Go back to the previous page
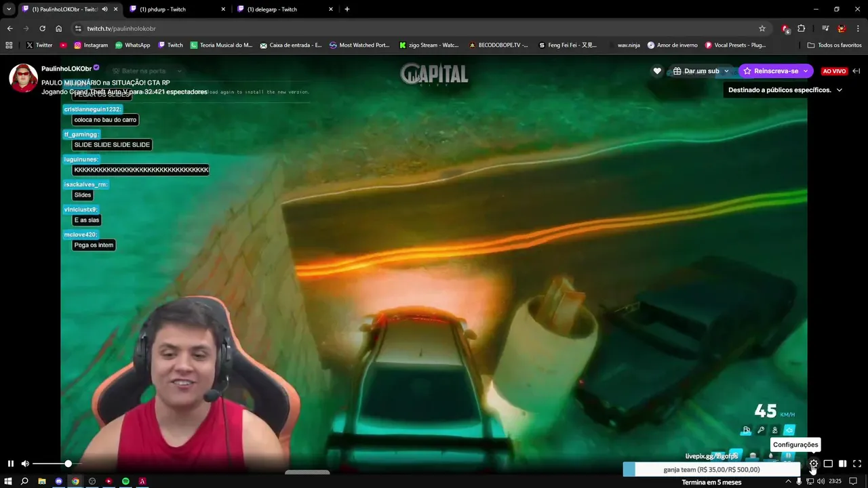The image size is (868, 488). pyautogui.click(x=9, y=28)
